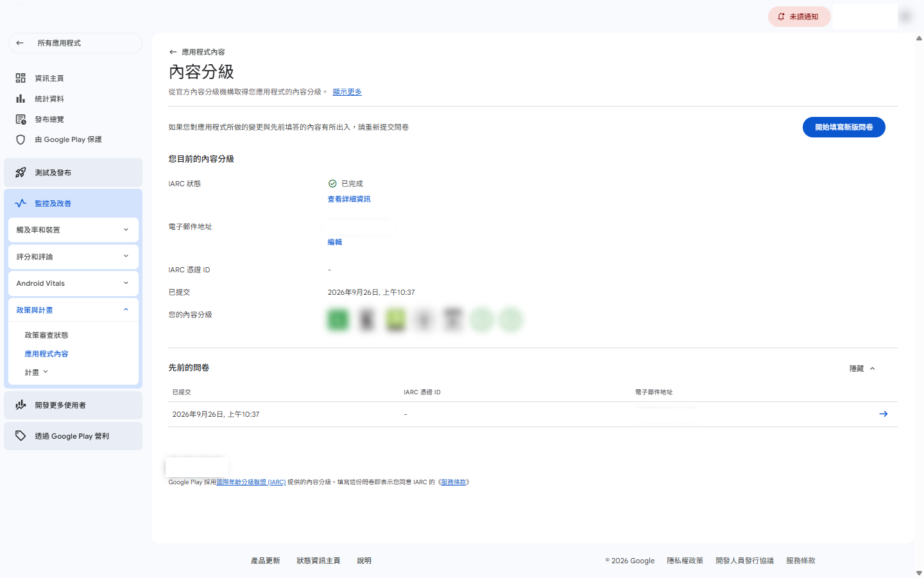This screenshot has width=924, height=578.
Task: Click the back arrow next to 所有應用程式
Action: tap(20, 43)
